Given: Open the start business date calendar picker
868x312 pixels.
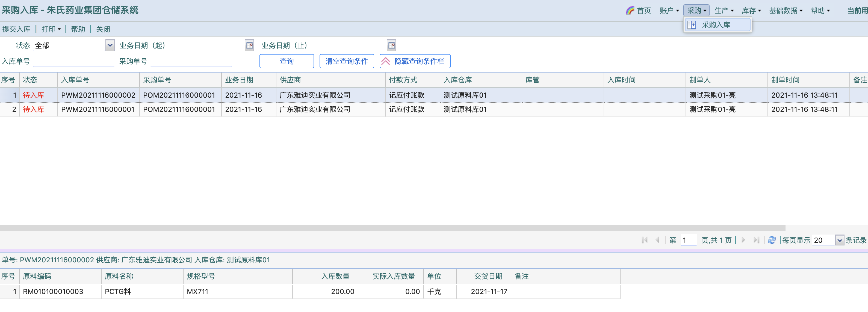Looking at the screenshot, I should coord(249,45).
